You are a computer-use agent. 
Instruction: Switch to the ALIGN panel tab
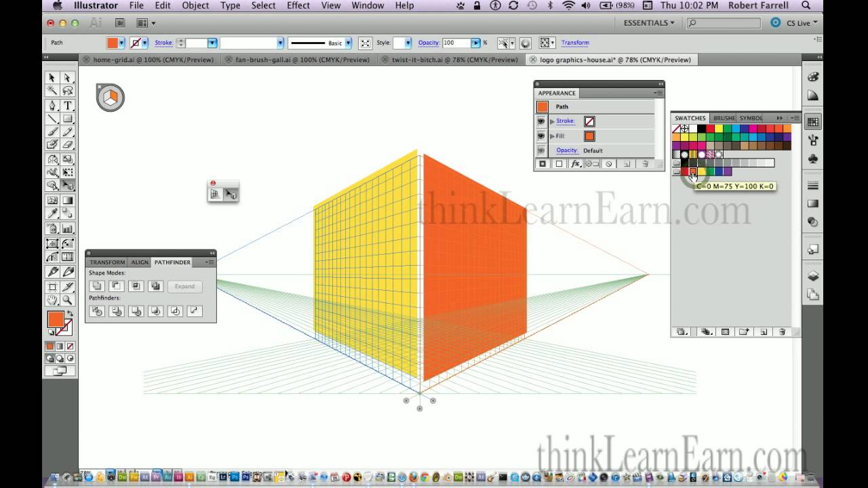(139, 262)
